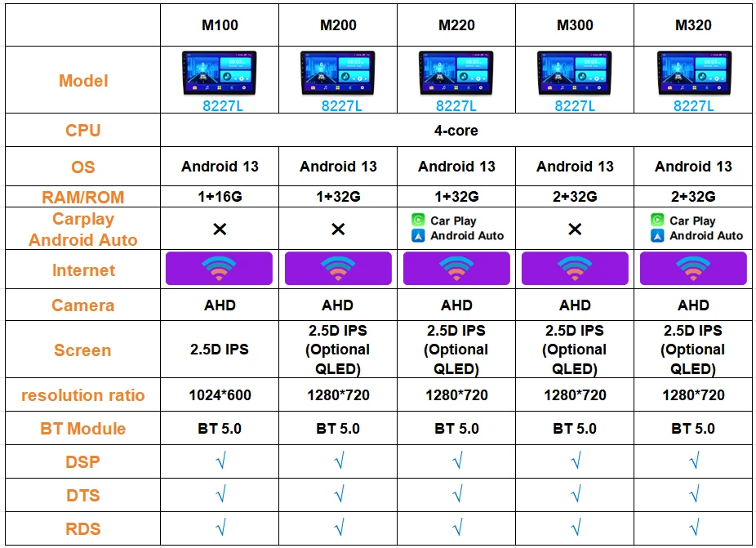Click the Android Auto icon in M220 column
Screen dimensions: 756x548
pos(418,235)
